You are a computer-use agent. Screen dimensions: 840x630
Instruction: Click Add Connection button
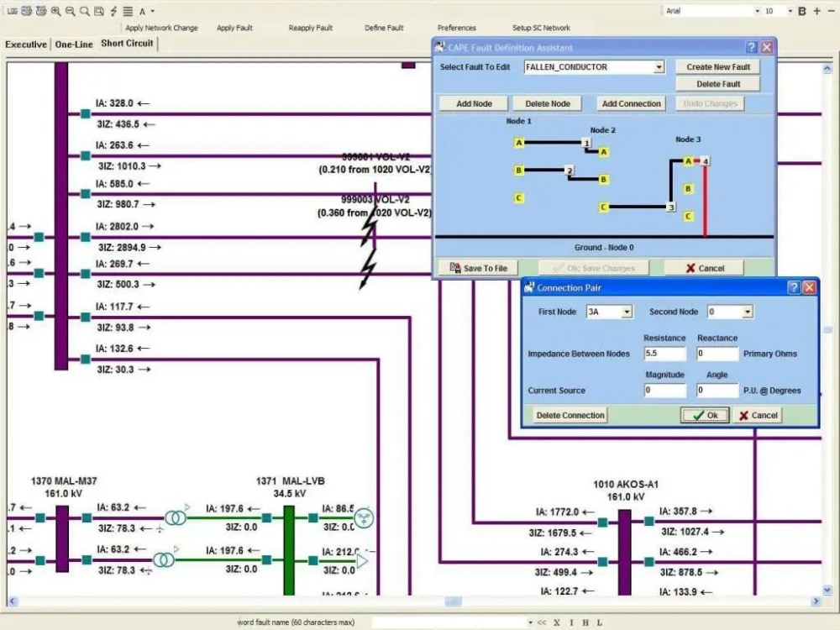[631, 103]
